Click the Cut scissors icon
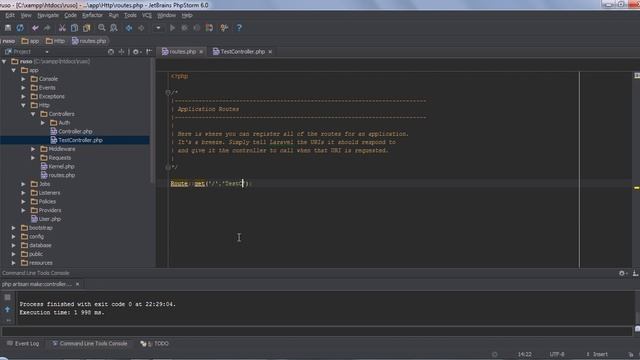 [62, 28]
